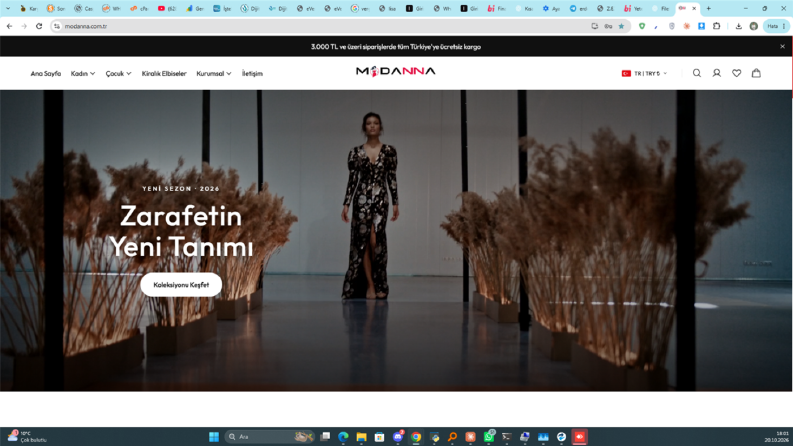Click the YENİ SEZON · 2026 label
The image size is (793, 446).
pos(181,189)
